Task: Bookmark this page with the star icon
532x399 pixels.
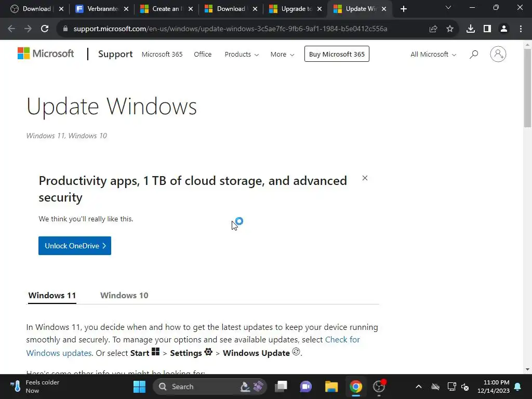Action: 450,29
